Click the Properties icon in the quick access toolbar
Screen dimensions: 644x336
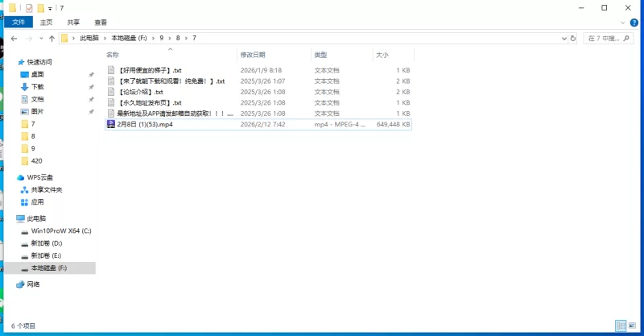pos(29,8)
